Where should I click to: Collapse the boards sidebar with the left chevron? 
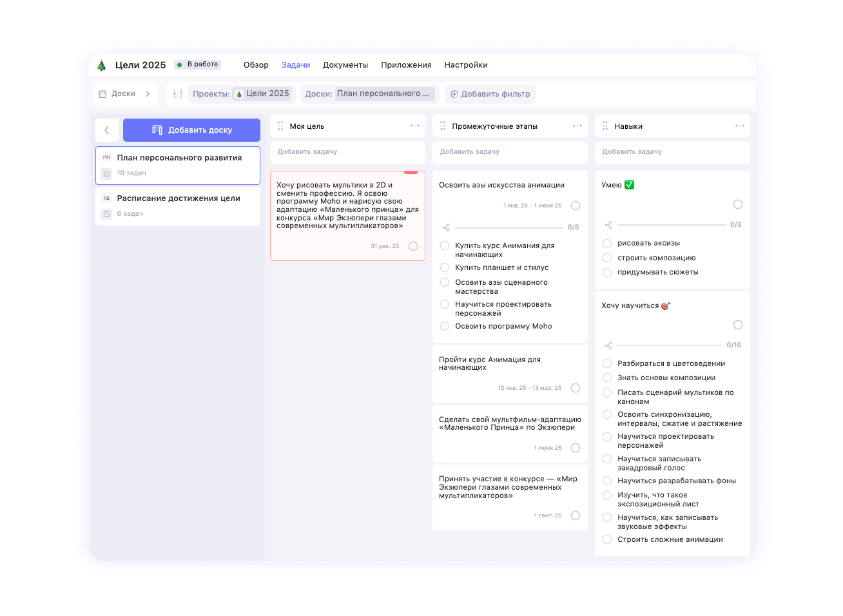click(107, 130)
